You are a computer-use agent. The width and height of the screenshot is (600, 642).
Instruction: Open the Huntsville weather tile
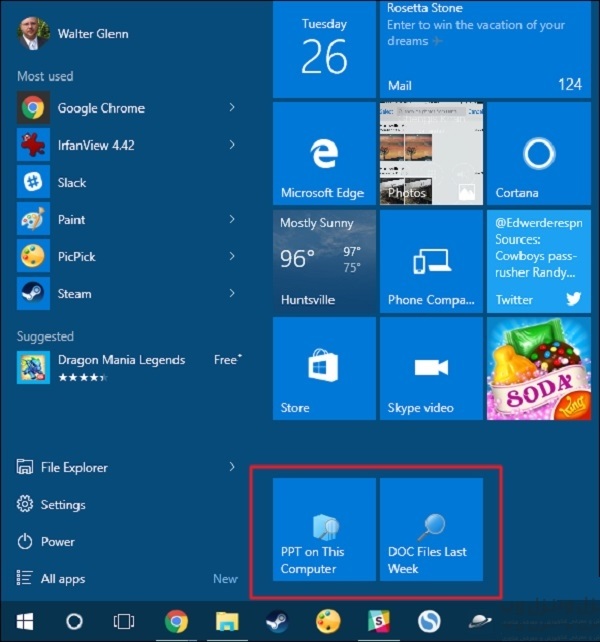(x=324, y=261)
